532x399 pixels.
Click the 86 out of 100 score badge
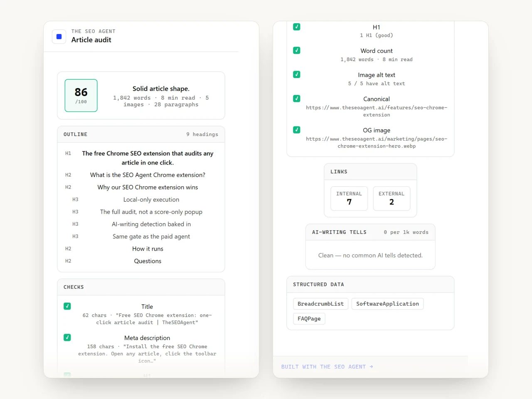coord(81,96)
